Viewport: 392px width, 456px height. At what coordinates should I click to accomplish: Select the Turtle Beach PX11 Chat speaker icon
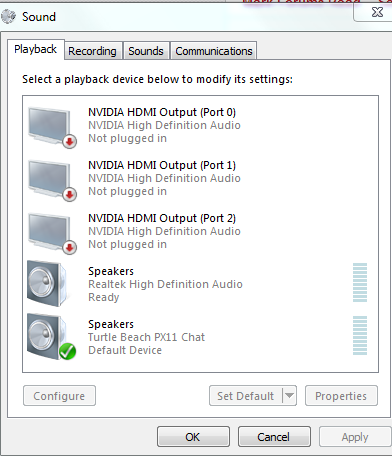click(50, 337)
